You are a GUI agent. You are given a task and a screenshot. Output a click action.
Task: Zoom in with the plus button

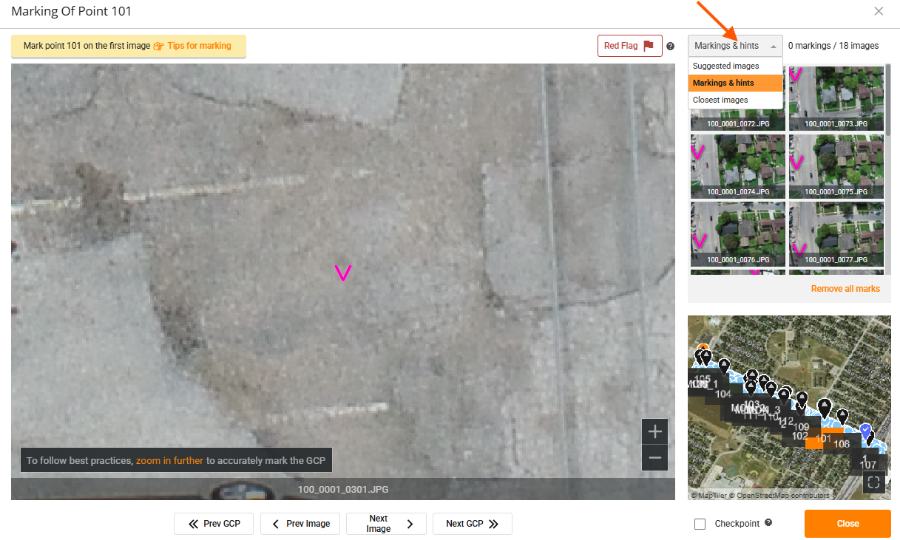tap(655, 432)
